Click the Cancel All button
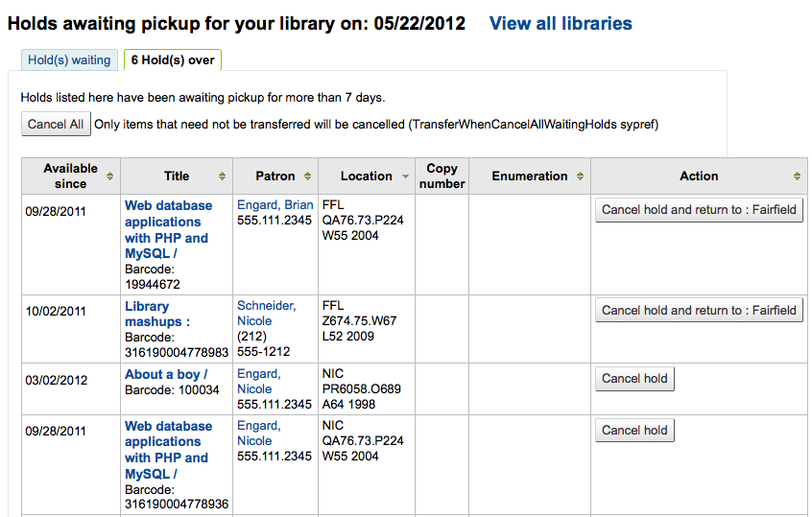This screenshot has width=812, height=517. point(56,124)
